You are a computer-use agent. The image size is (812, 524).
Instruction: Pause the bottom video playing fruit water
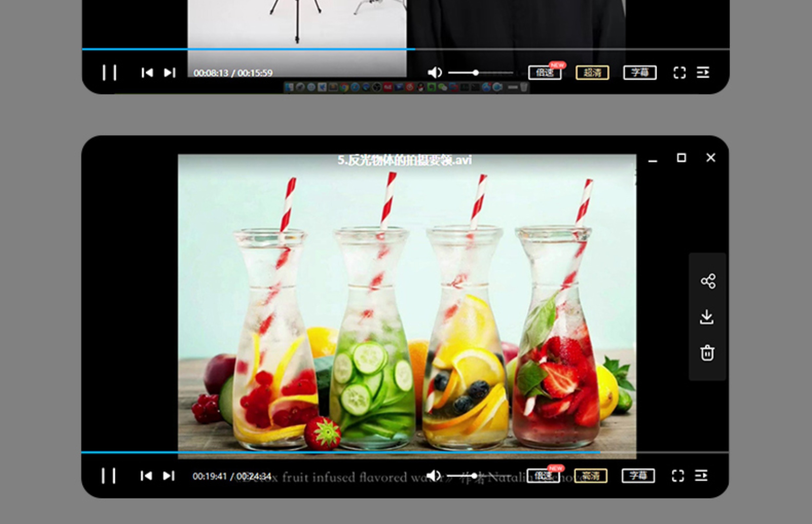108,475
